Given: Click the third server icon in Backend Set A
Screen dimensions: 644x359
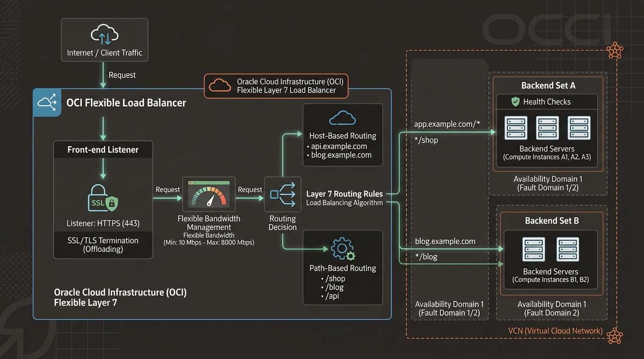Looking at the screenshot, I should point(579,128).
